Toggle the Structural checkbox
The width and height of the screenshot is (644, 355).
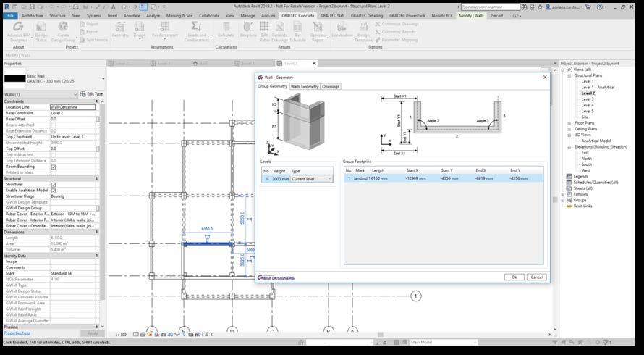pyautogui.click(x=54, y=185)
